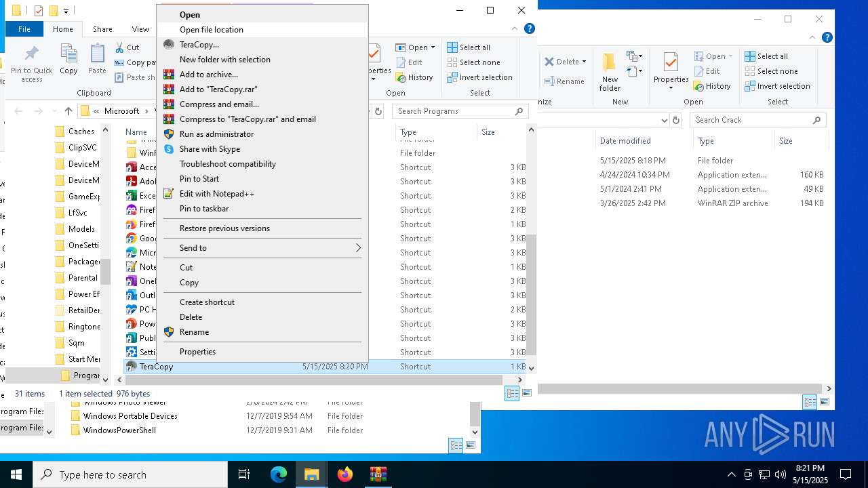Click Pin to Start
Image resolution: width=868 pixels, height=488 pixels.
(199, 178)
